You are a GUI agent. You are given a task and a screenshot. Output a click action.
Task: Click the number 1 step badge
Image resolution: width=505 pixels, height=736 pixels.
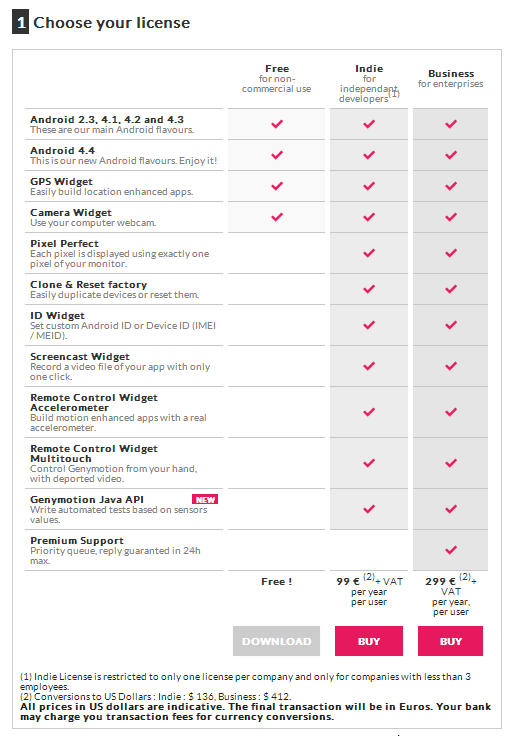(20, 22)
